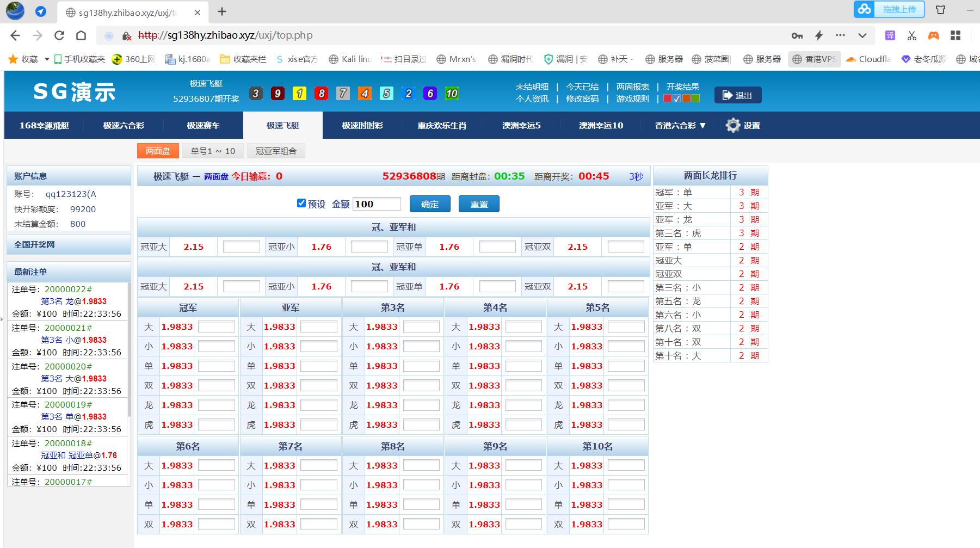Switch to the 单号1~10 tab
Viewport: 980px width, 548px height.
tap(212, 151)
